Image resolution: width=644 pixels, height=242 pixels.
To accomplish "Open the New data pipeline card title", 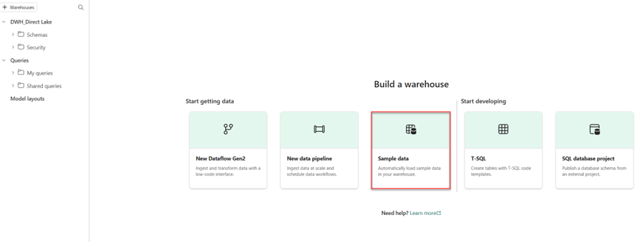I will (x=309, y=158).
